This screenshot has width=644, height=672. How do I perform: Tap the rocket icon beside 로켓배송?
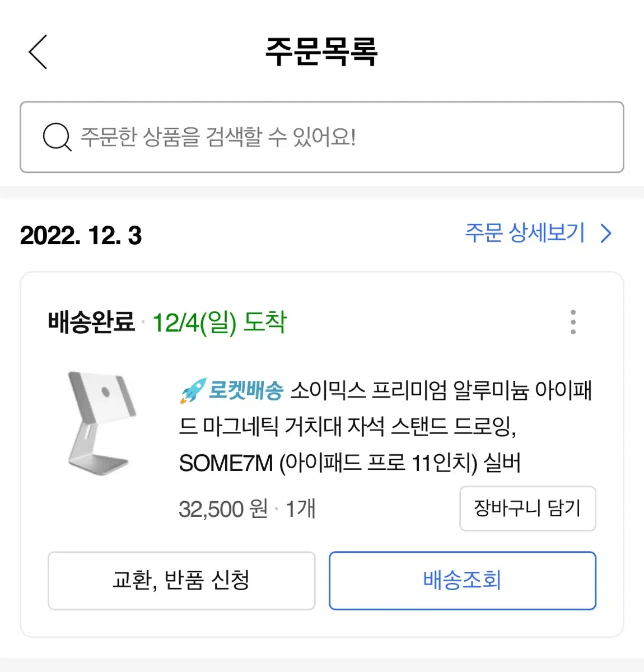[x=193, y=390]
